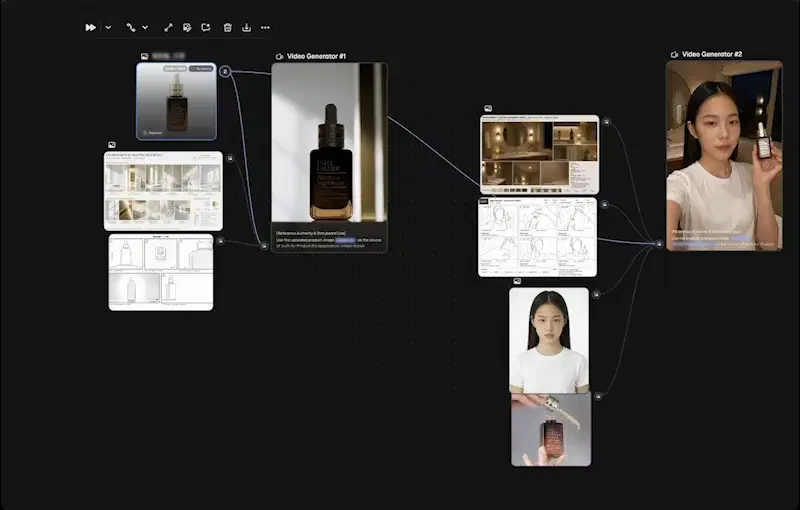This screenshot has width=800, height=510.
Task: Click the prompt text box in Video Generator #1
Action: (329, 239)
